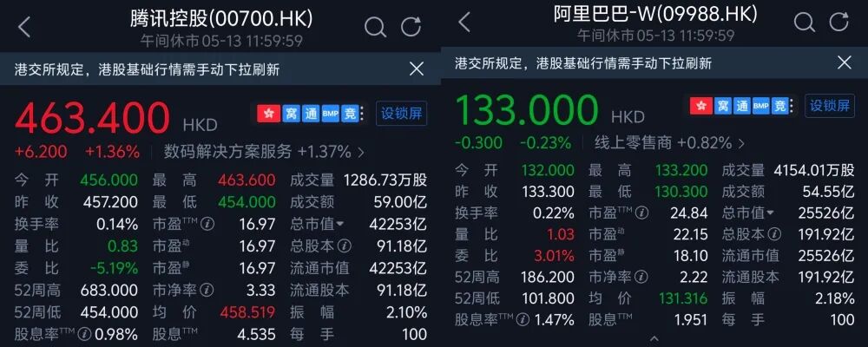This screenshot has height=347, width=868.
Task: Show info for Tencent 总股本
Action: (x=345, y=246)
